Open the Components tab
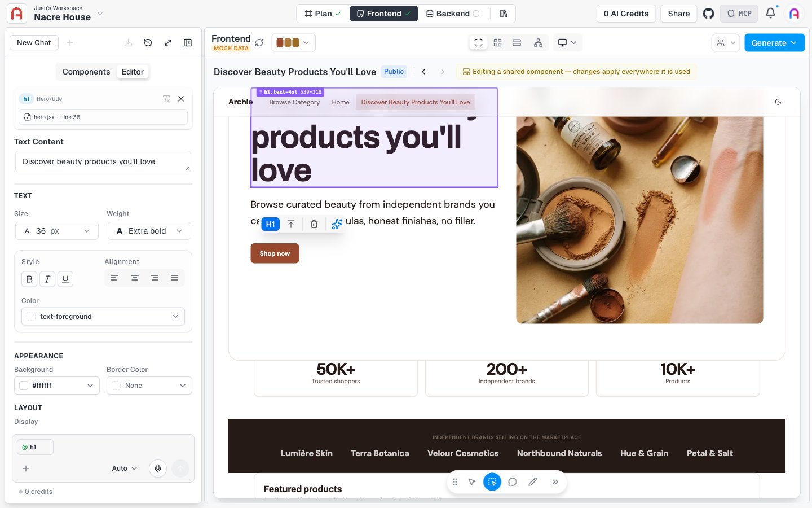Image resolution: width=812 pixels, height=508 pixels. point(86,72)
